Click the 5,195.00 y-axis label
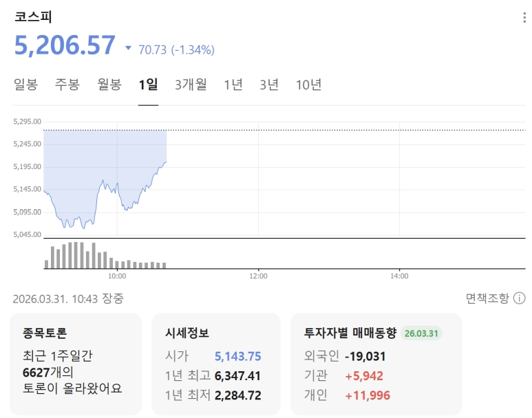This screenshot has height=418, width=532. coord(27,166)
